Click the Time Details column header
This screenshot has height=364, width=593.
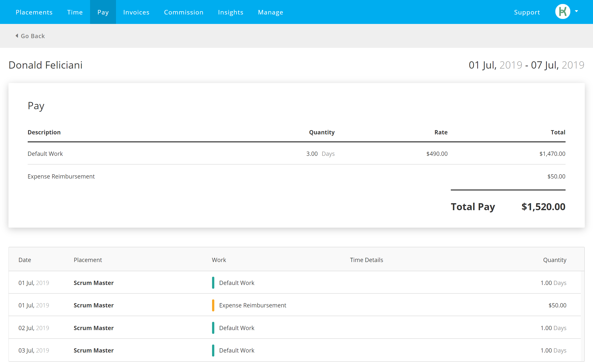click(x=366, y=260)
